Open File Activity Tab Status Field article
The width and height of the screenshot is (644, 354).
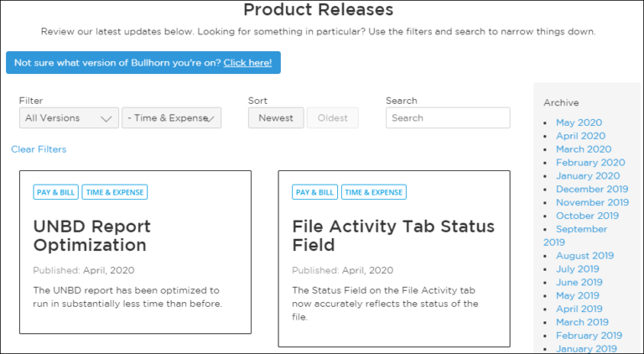[393, 236]
